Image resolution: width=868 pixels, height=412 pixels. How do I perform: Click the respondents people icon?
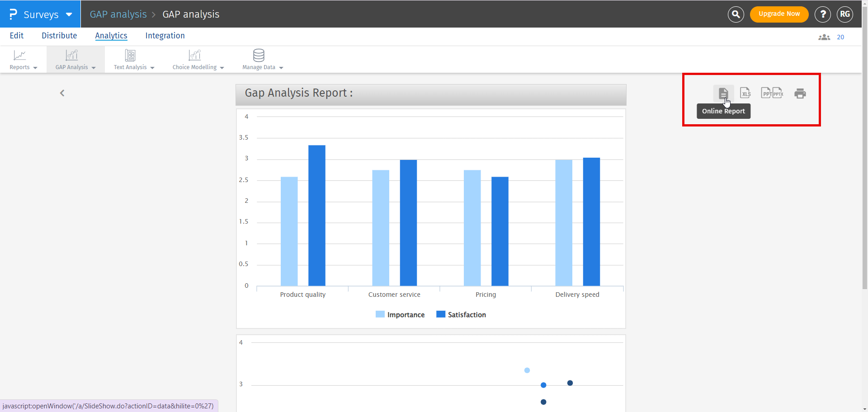824,37
